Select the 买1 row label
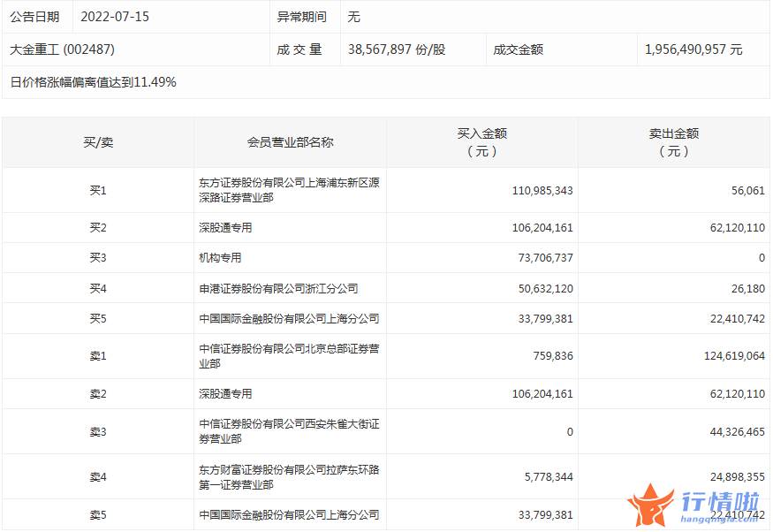 pos(98,190)
